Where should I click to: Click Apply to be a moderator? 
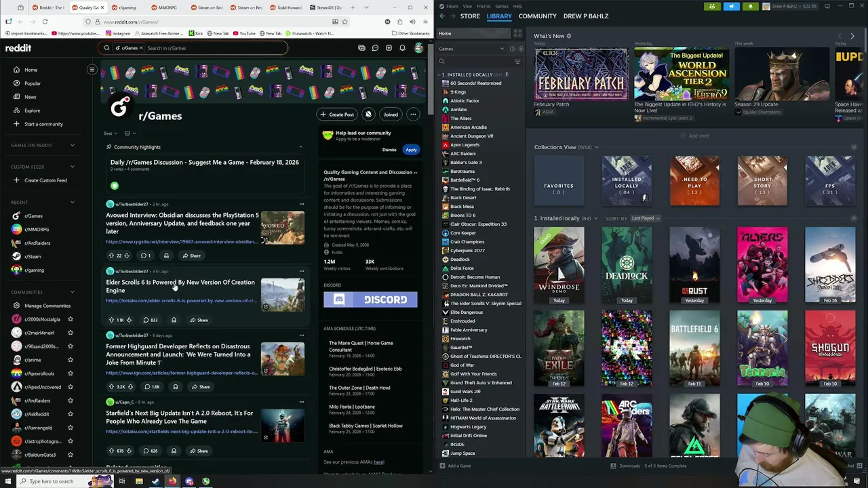(411, 150)
